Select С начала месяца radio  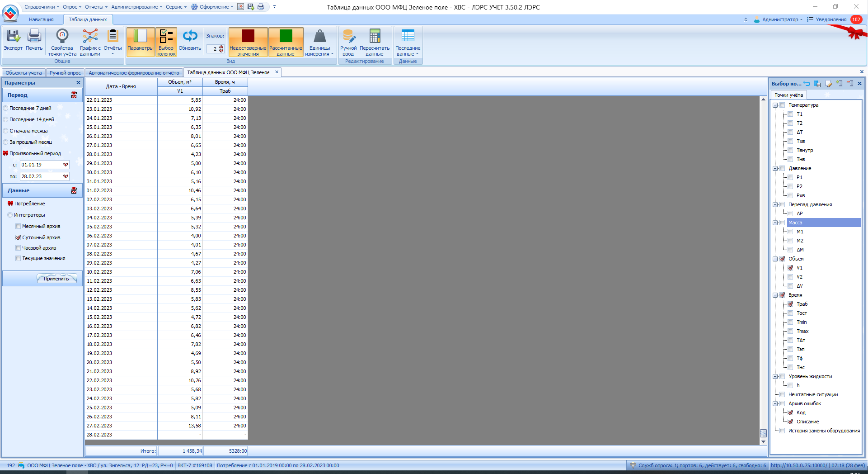(6, 131)
